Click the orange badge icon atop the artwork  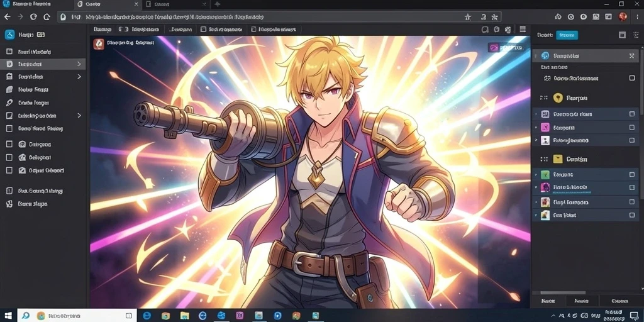tap(99, 44)
